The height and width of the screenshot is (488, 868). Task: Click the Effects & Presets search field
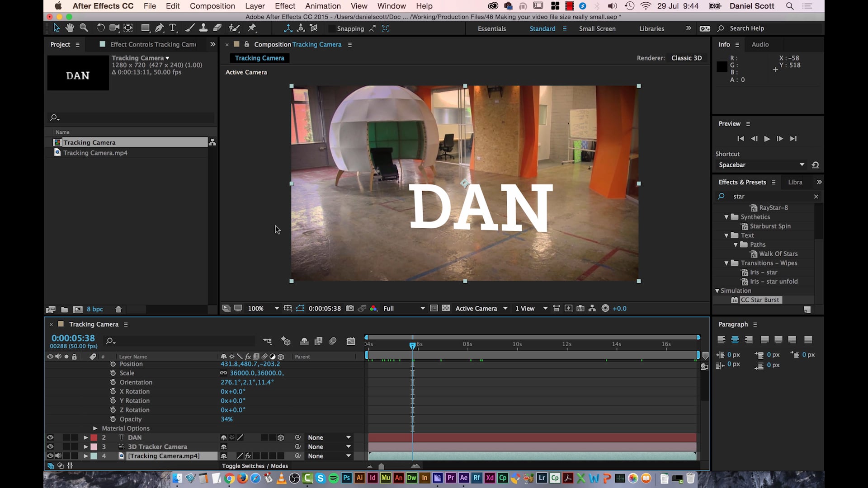(769, 196)
